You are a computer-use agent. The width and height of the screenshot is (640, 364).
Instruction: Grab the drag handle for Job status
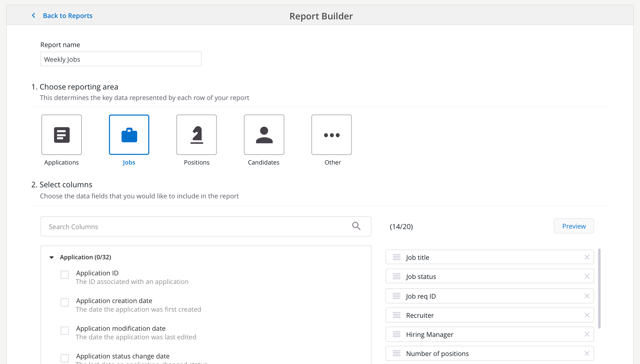pyautogui.click(x=396, y=276)
